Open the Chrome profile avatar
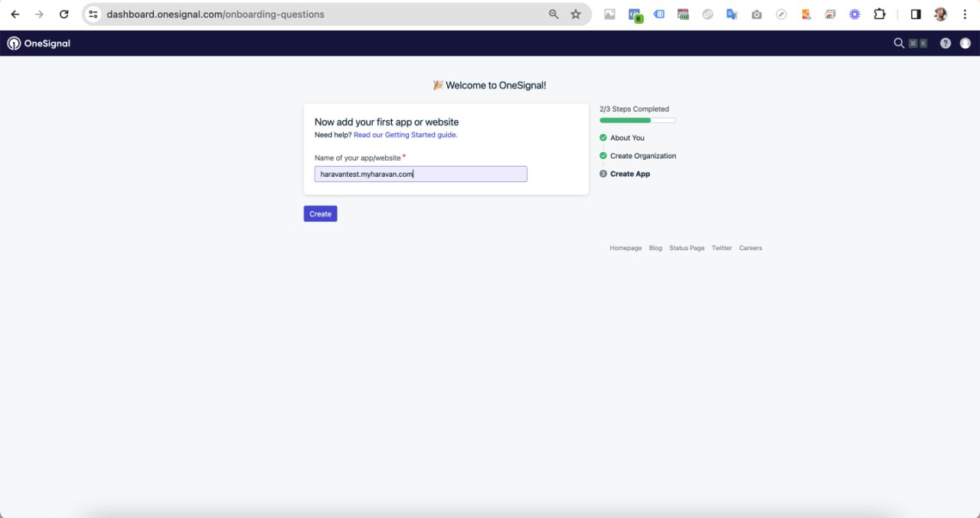980x518 pixels. pos(940,14)
